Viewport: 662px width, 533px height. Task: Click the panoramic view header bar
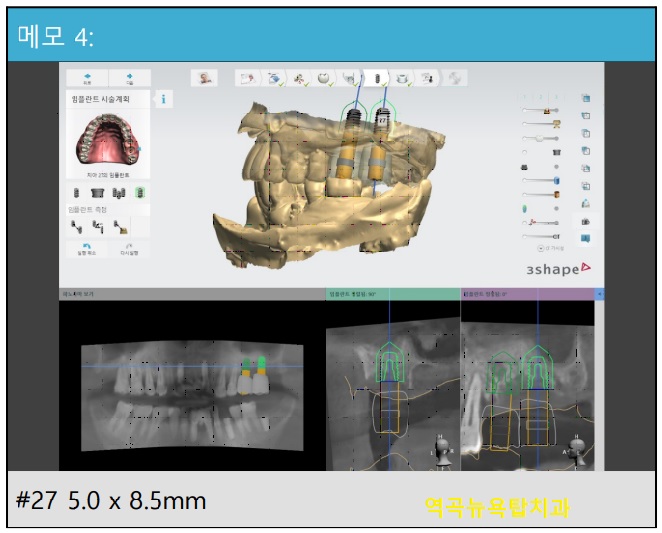tap(192, 294)
